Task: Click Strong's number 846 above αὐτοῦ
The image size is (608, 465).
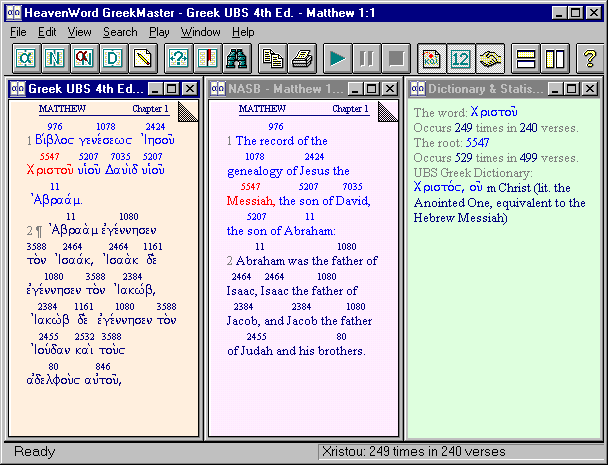Action: click(103, 366)
